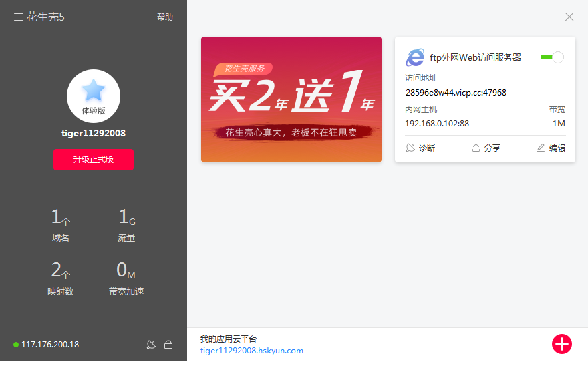The height and width of the screenshot is (380, 588).
Task: Open the hamburger menu beside 花生壳5
Action: click(x=19, y=17)
